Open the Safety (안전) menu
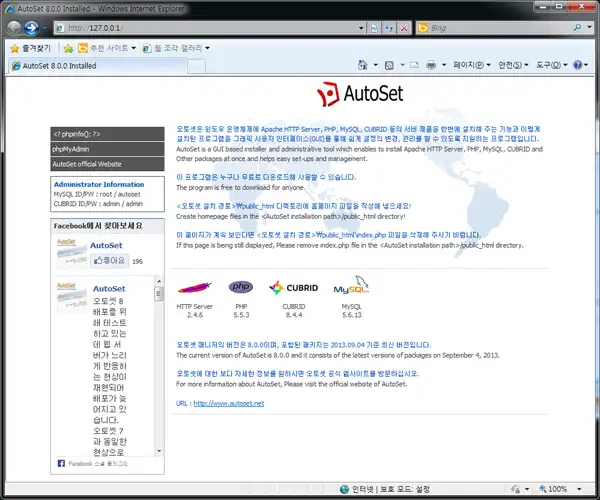This screenshot has width=600, height=500. [513, 65]
